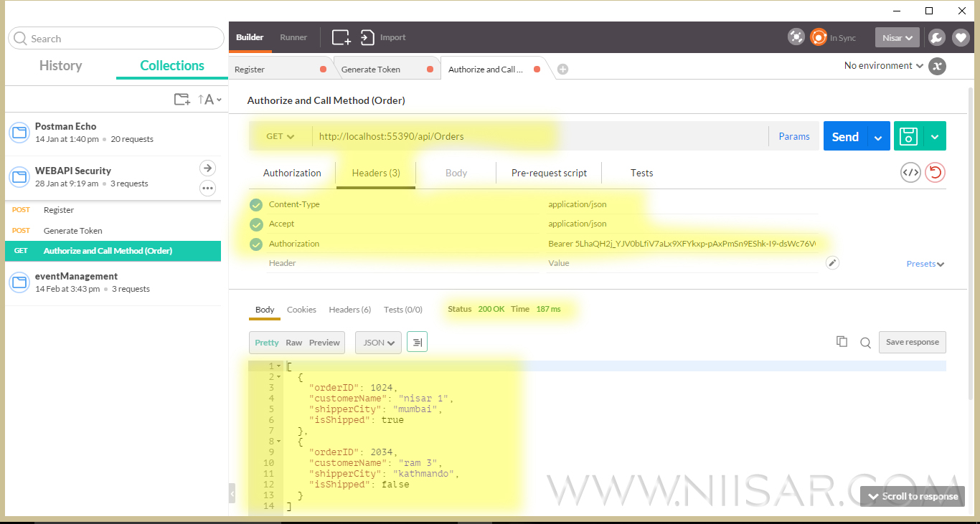The image size is (980, 524).
Task: Click the blue Send button
Action: pos(845,136)
